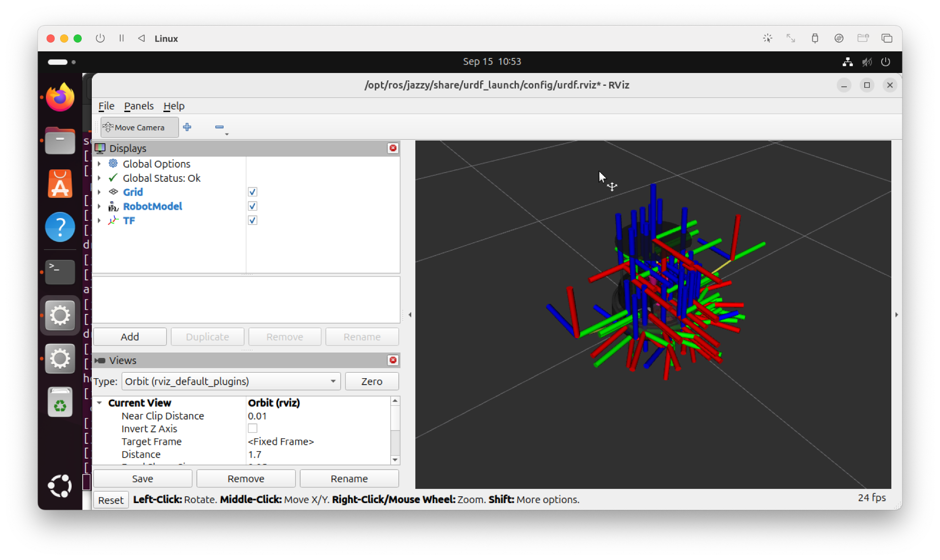
Task: Click the Reset button
Action: 111,500
